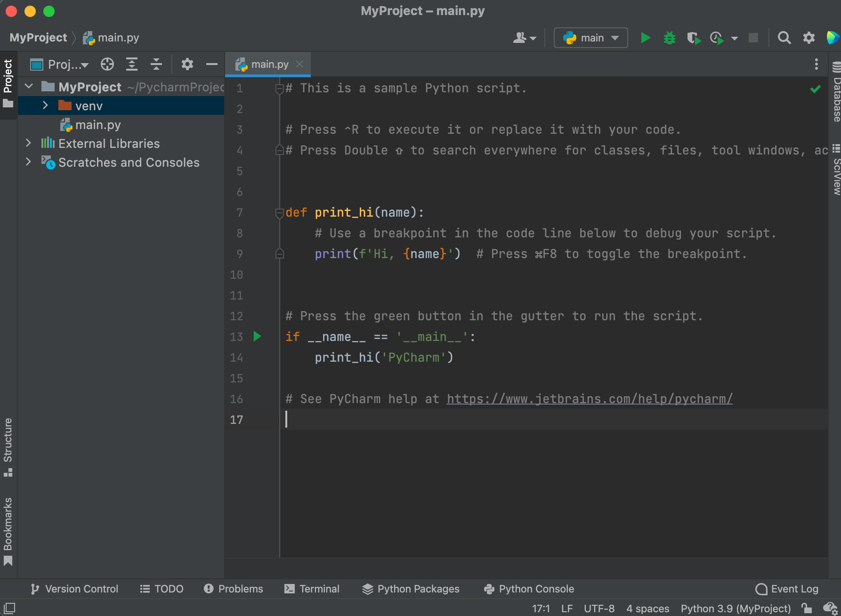Click the green inspection checkmark in editor
Image resolution: width=841 pixels, height=616 pixels.
point(816,89)
